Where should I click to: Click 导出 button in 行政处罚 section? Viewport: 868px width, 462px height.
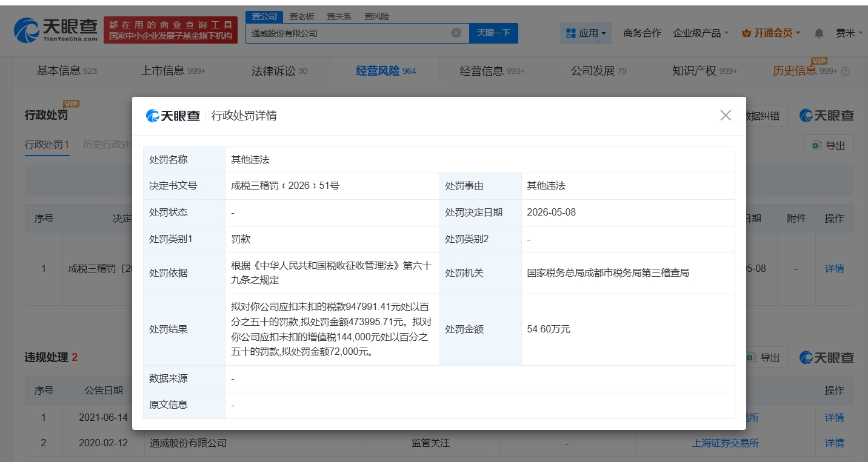coord(829,145)
